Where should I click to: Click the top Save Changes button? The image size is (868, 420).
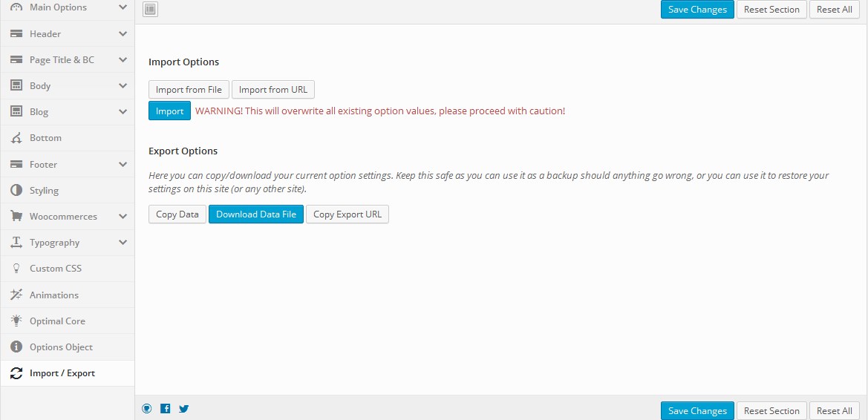tap(696, 10)
